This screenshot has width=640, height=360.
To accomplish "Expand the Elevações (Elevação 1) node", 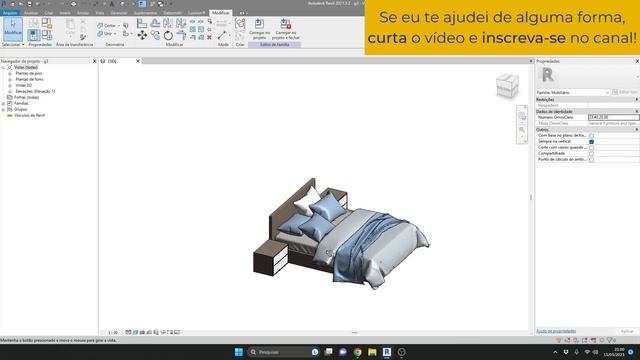I will pyautogui.click(x=10, y=91).
